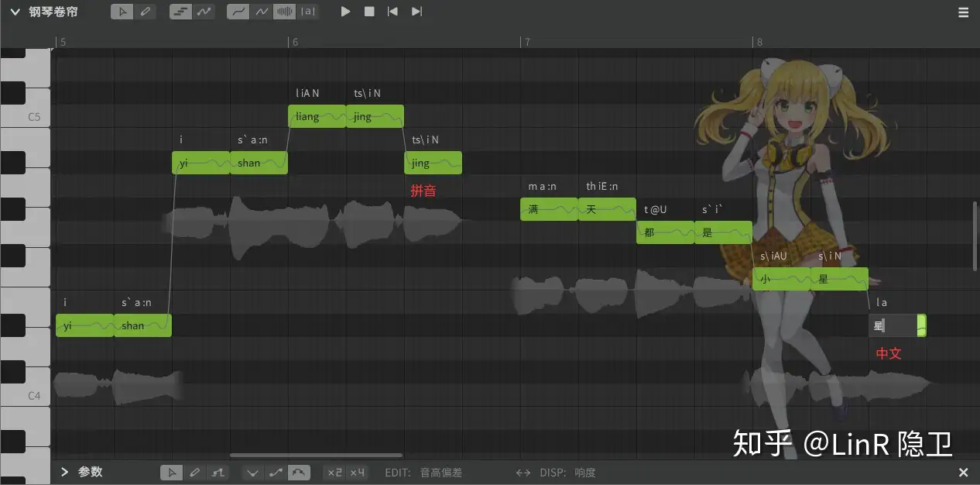Click the 't @U' phoneme label
Screen dimensions: 980x485
click(655, 209)
